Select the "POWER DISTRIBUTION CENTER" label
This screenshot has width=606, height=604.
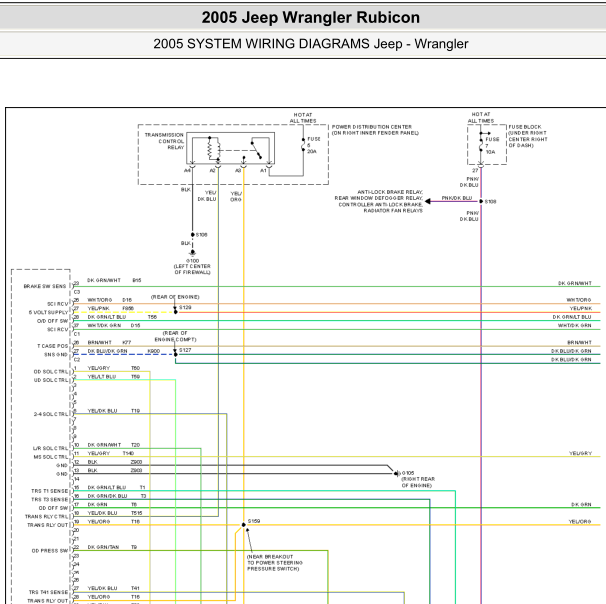tap(372, 127)
